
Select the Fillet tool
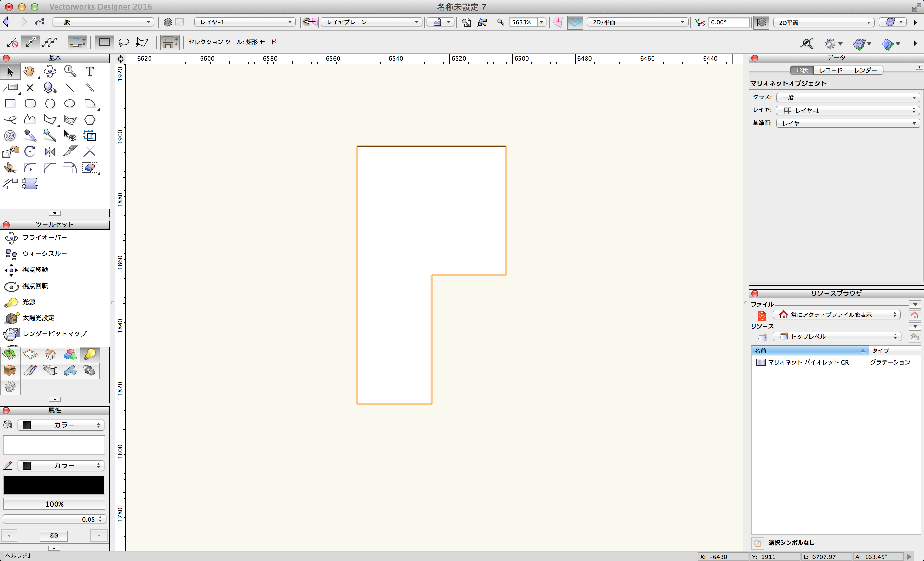(x=30, y=168)
